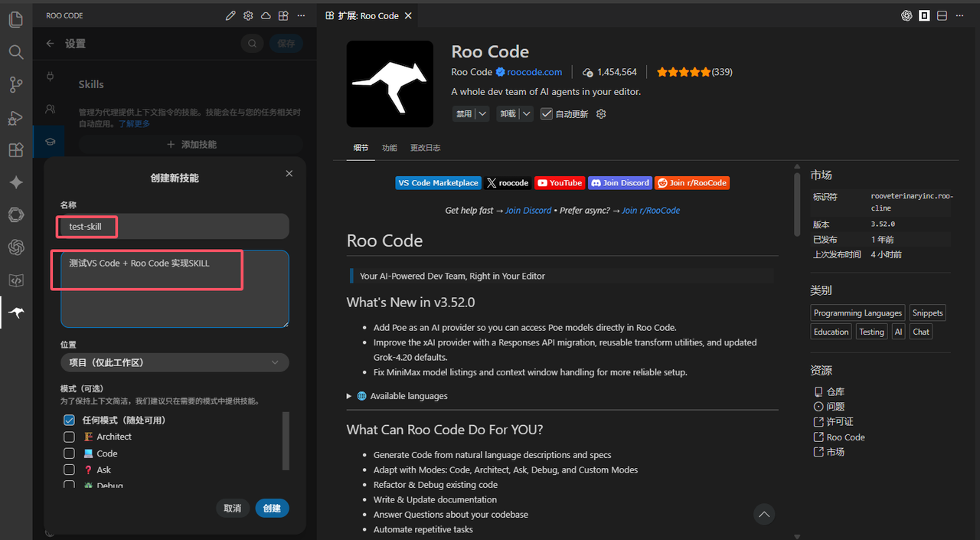Go back using the arrow beside 设置

tap(51, 44)
